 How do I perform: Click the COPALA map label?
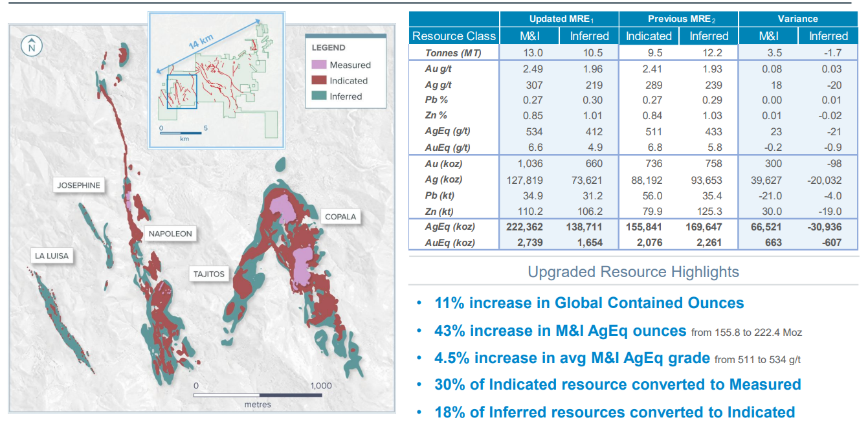pos(340,217)
